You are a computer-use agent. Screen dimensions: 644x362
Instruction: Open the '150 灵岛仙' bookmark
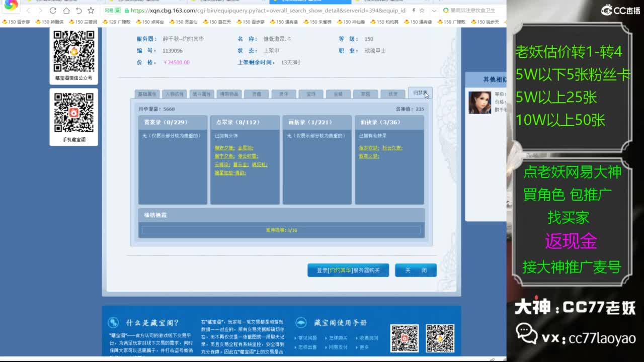point(183,22)
